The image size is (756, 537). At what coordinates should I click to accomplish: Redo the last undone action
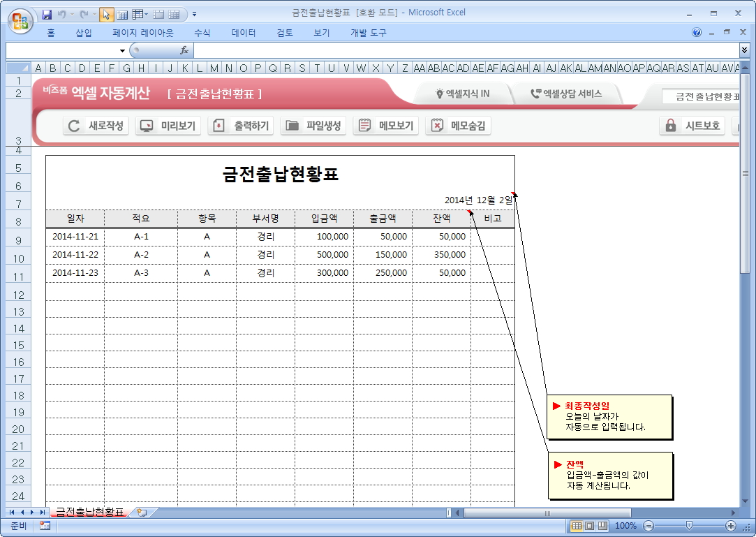click(84, 15)
